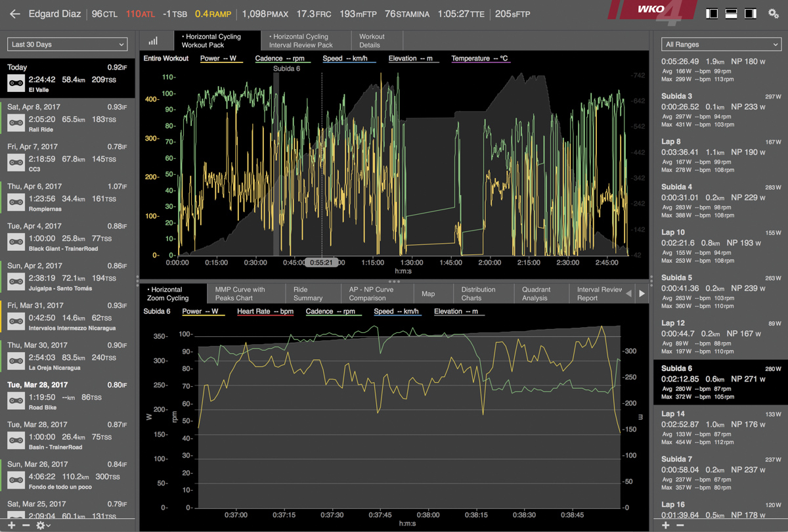Viewport: 788px width, 532px height.
Task: Click the workout icon for Basin - TrainerRoad
Action: click(16, 440)
